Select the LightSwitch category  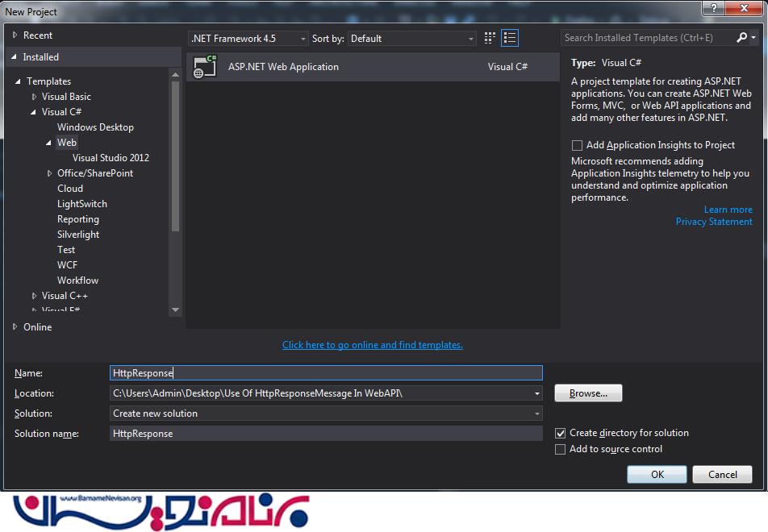tap(82, 204)
